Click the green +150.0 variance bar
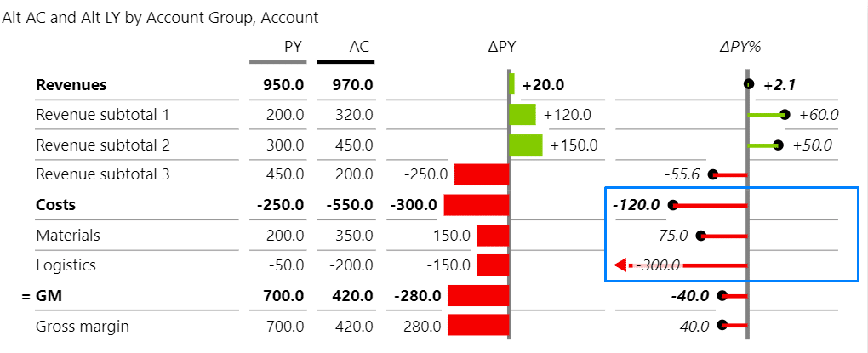This screenshot has height=353, width=868. 525,145
